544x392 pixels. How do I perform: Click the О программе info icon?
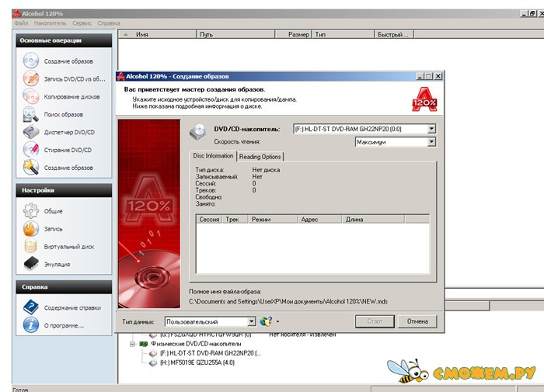tap(31, 324)
